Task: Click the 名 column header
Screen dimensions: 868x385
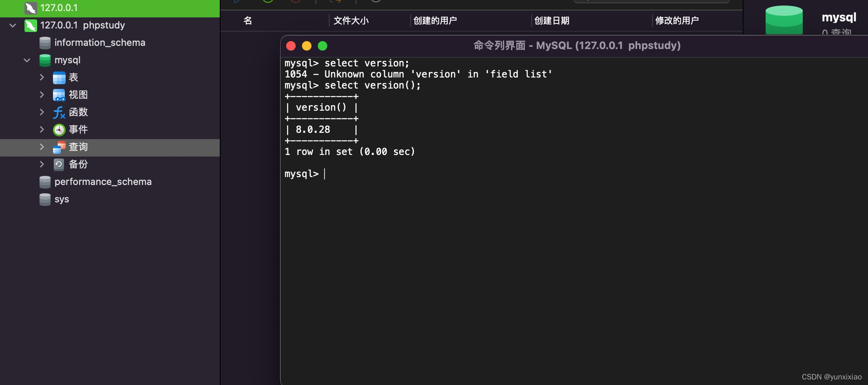Action: [247, 21]
